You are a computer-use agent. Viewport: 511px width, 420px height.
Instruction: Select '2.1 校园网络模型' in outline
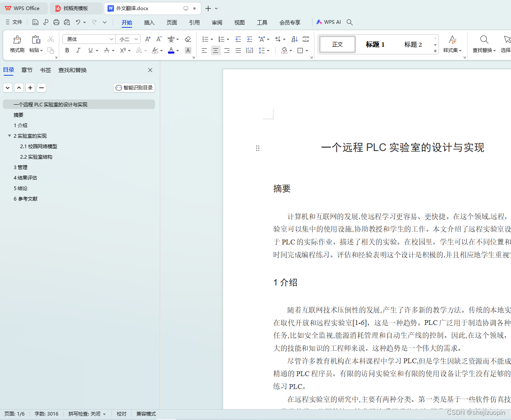[x=39, y=146]
